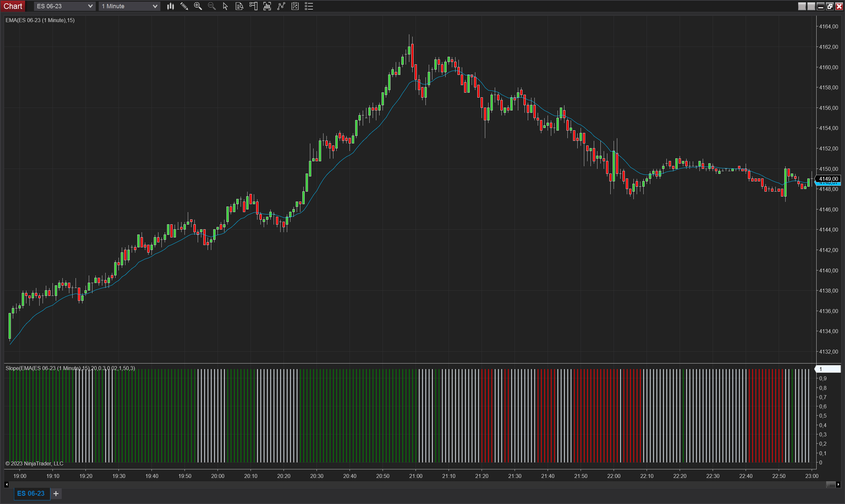Click the first gray window link button

pos(802,6)
